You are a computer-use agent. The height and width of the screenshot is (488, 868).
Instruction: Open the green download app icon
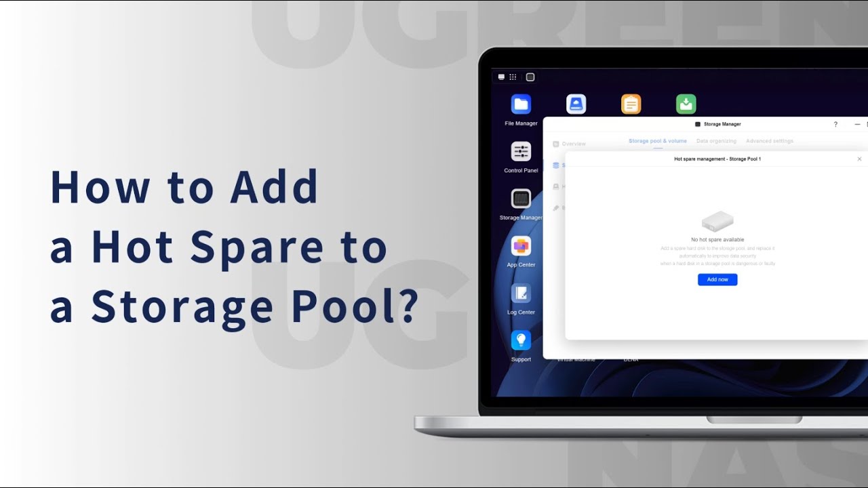coord(686,104)
